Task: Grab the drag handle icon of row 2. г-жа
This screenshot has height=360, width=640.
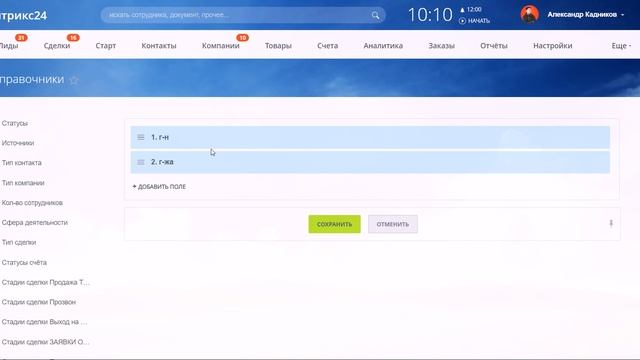Action: (x=141, y=162)
